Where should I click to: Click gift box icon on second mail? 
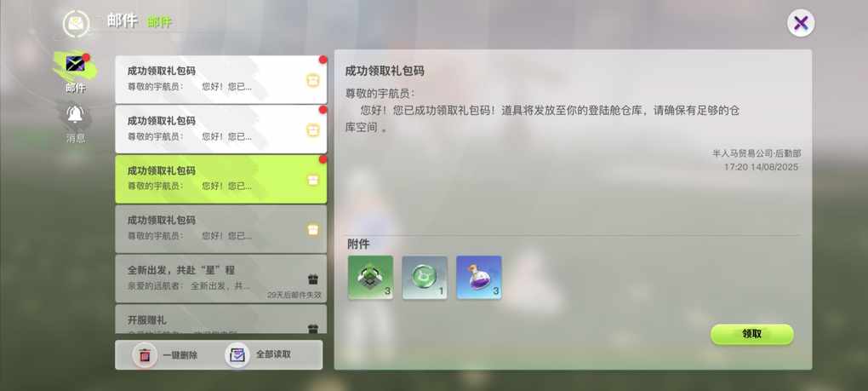click(x=313, y=130)
